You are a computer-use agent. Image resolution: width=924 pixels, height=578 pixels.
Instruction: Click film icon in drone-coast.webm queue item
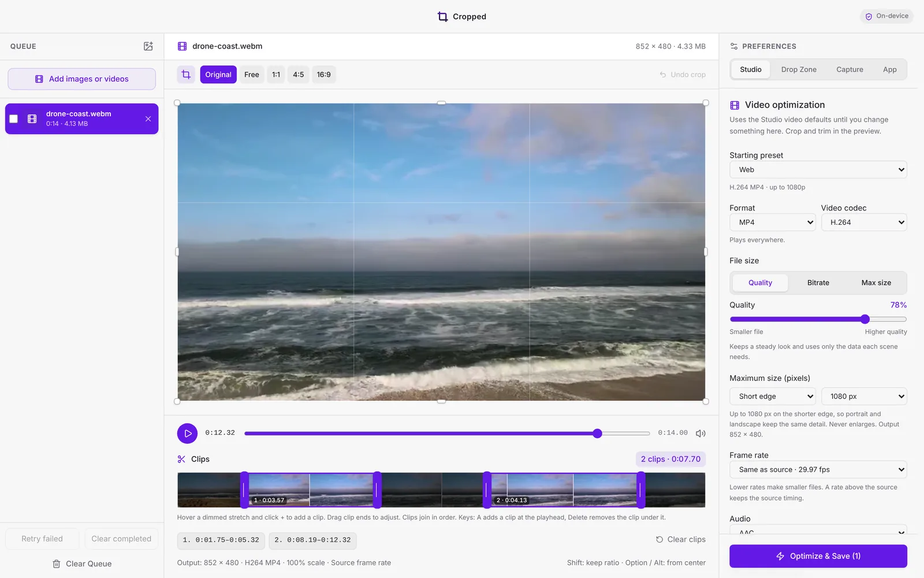[x=32, y=118]
